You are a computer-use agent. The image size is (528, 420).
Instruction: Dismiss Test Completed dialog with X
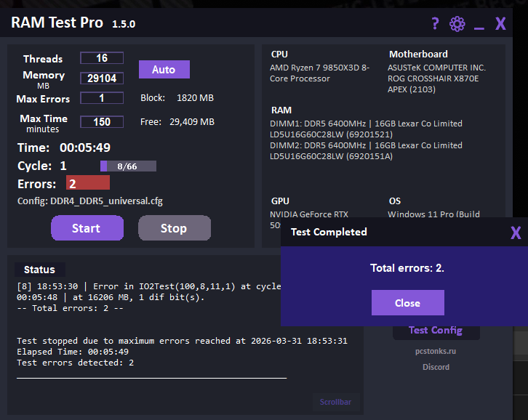[x=516, y=233]
